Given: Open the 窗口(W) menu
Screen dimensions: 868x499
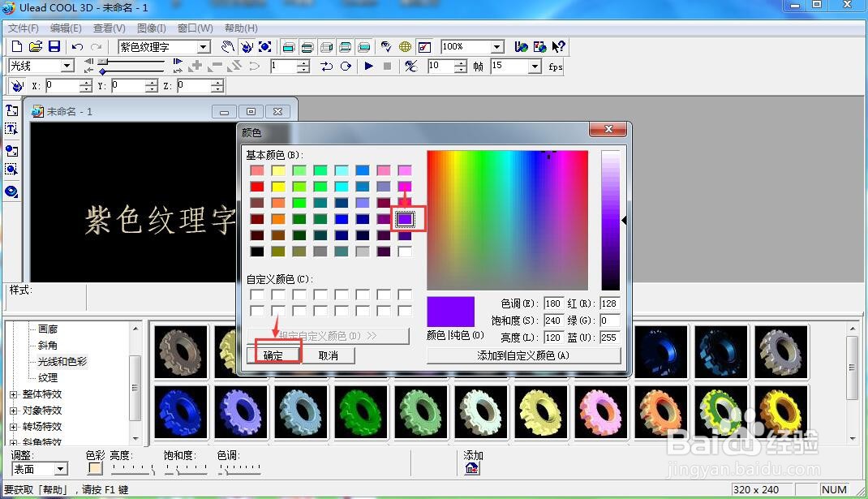Looking at the screenshot, I should coord(195,28).
